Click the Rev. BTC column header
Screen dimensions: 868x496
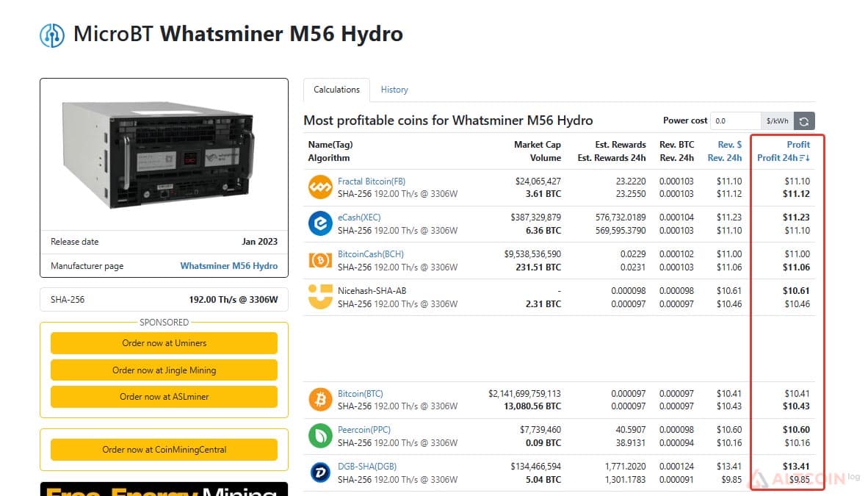coord(676,145)
